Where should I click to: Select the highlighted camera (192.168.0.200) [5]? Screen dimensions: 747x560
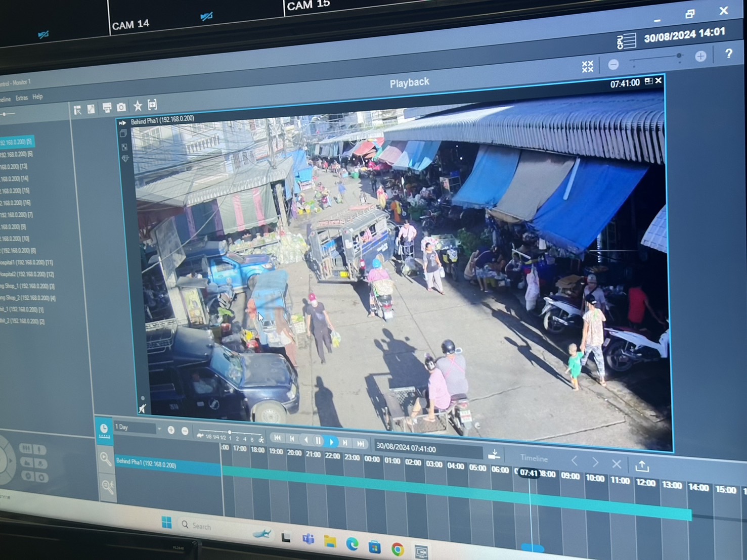coord(16,143)
